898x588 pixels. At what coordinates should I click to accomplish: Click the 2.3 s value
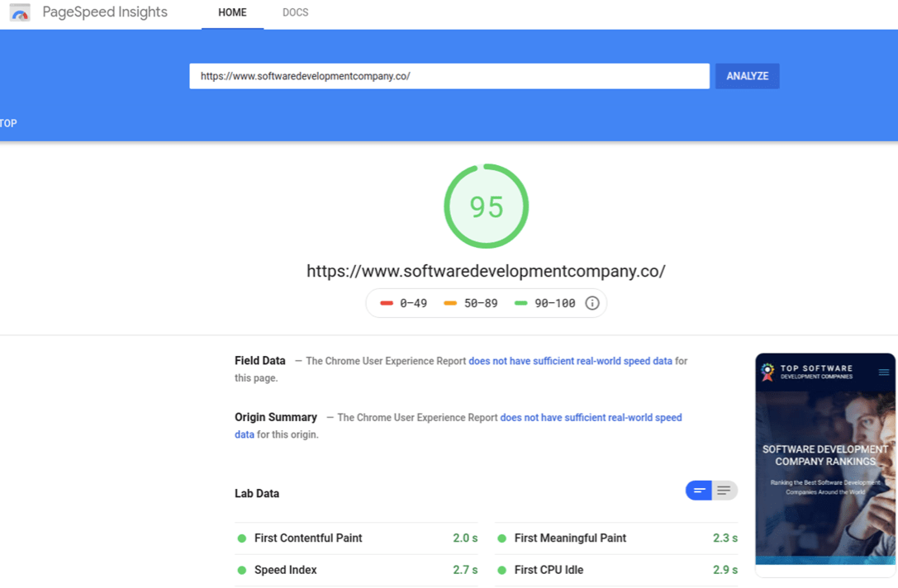pyautogui.click(x=725, y=538)
